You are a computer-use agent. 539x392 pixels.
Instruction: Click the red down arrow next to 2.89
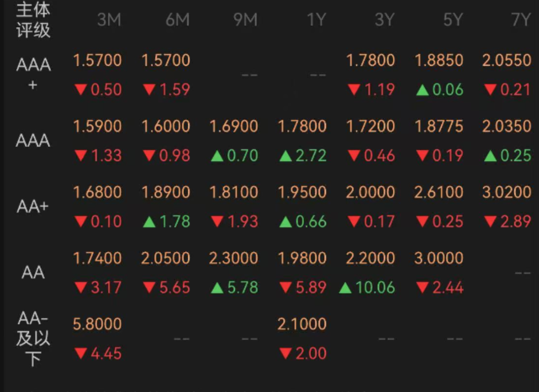490,222
